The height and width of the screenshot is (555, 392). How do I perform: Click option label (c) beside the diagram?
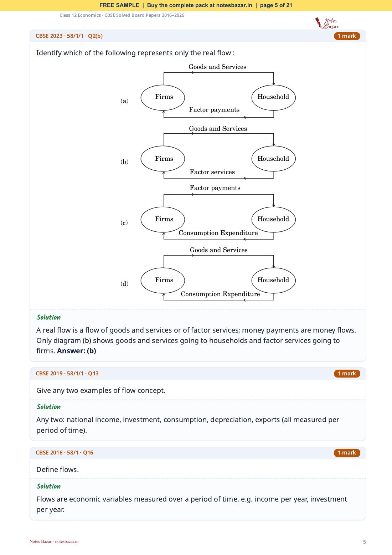[x=124, y=223]
